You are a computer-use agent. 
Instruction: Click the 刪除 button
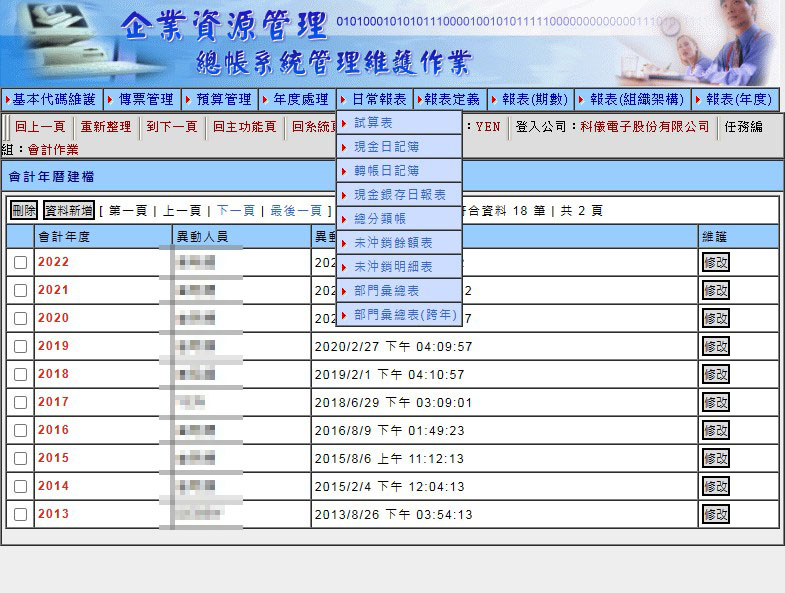[x=24, y=210]
